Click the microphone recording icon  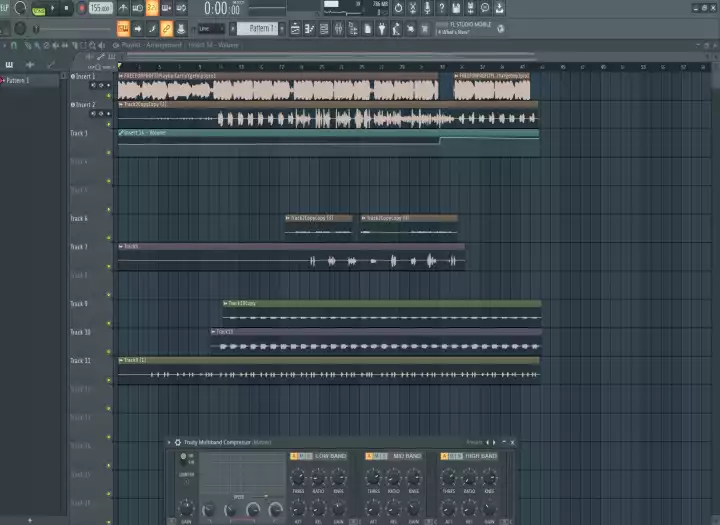click(x=427, y=8)
